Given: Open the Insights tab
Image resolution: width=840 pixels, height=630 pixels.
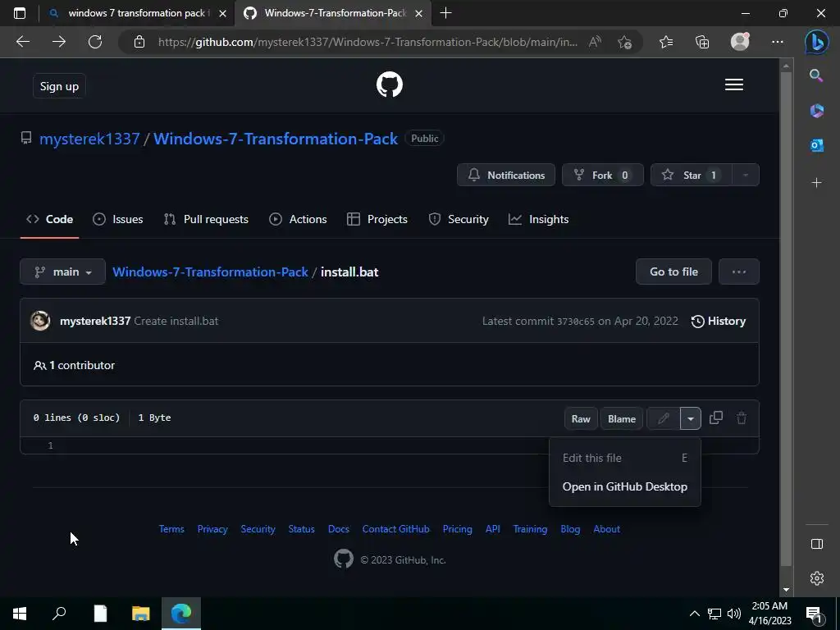Looking at the screenshot, I should 538,219.
